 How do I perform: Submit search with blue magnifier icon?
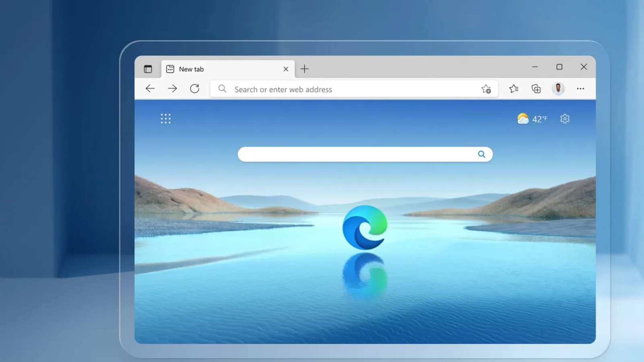click(x=482, y=154)
